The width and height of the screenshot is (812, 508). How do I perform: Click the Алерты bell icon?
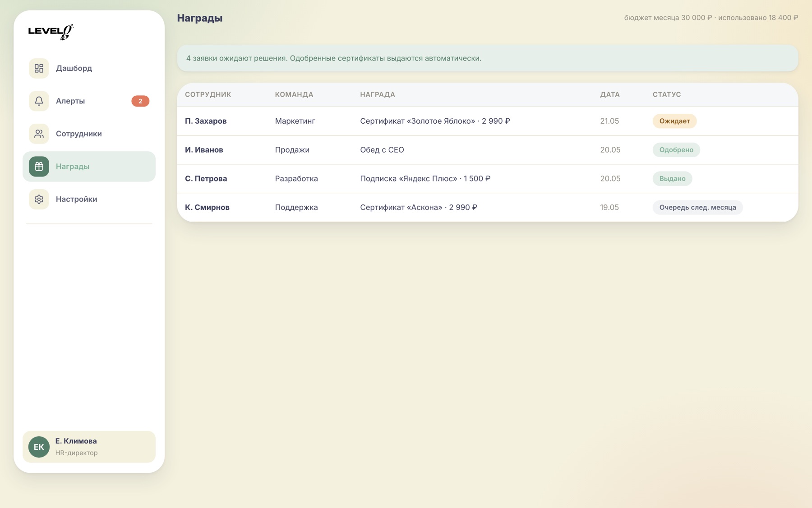click(39, 101)
